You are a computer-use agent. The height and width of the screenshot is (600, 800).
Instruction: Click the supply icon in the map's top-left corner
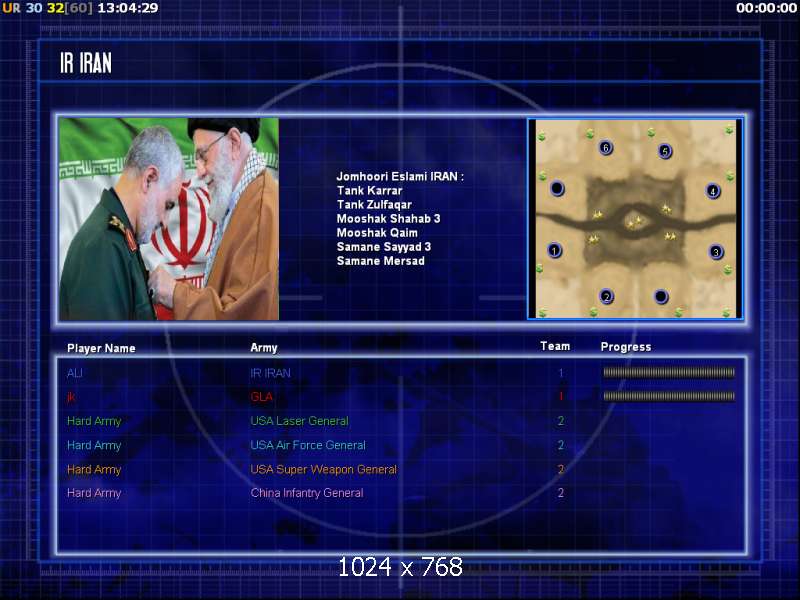pos(542,136)
